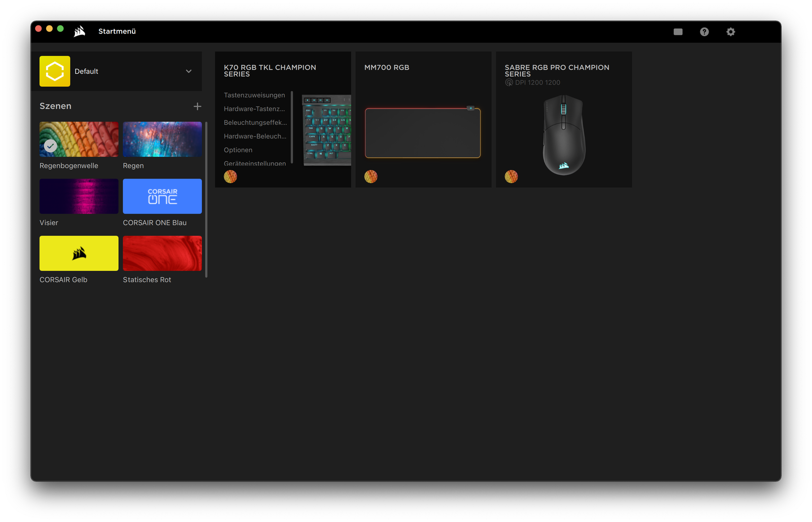Screen dimensions: 812x522
Task: Select the CORSAIR Gelb scene thumbnail
Action: click(x=79, y=253)
